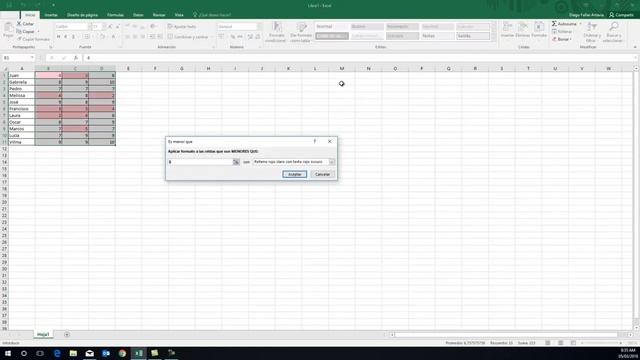The height and width of the screenshot is (360, 640).
Task: Open the Fórmulas tab
Action: [x=115, y=15]
